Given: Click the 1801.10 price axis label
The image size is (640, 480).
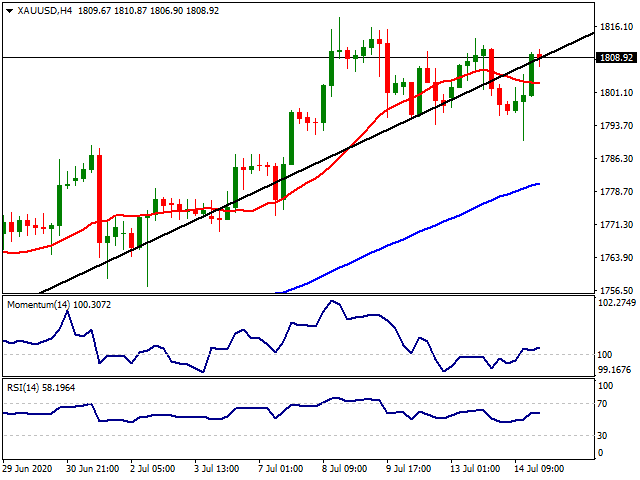Looking at the screenshot, I should click(x=616, y=93).
